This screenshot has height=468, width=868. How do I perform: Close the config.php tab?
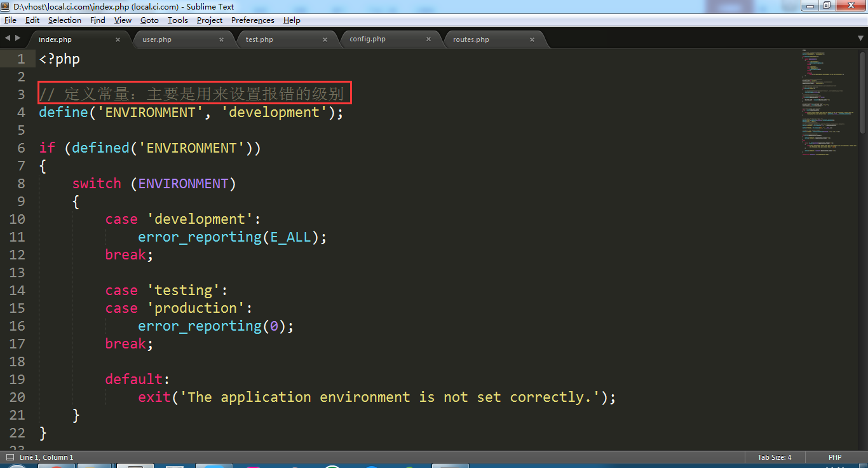click(x=428, y=39)
